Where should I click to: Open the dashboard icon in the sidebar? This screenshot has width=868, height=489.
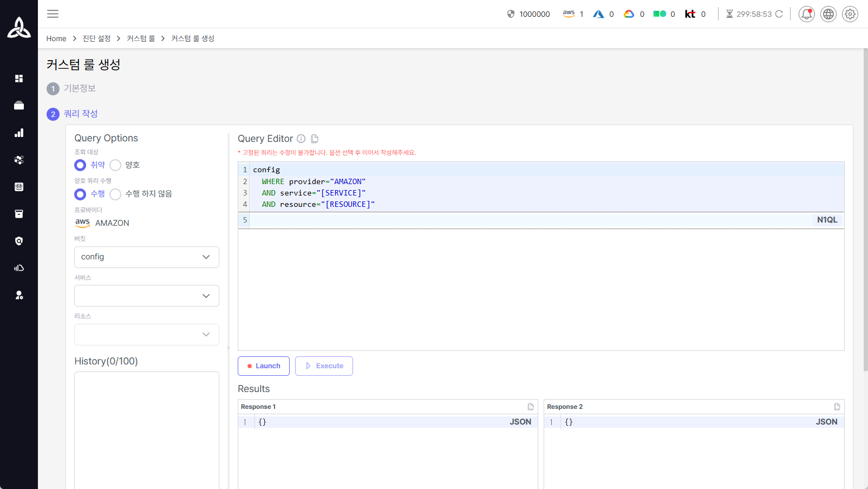(19, 79)
